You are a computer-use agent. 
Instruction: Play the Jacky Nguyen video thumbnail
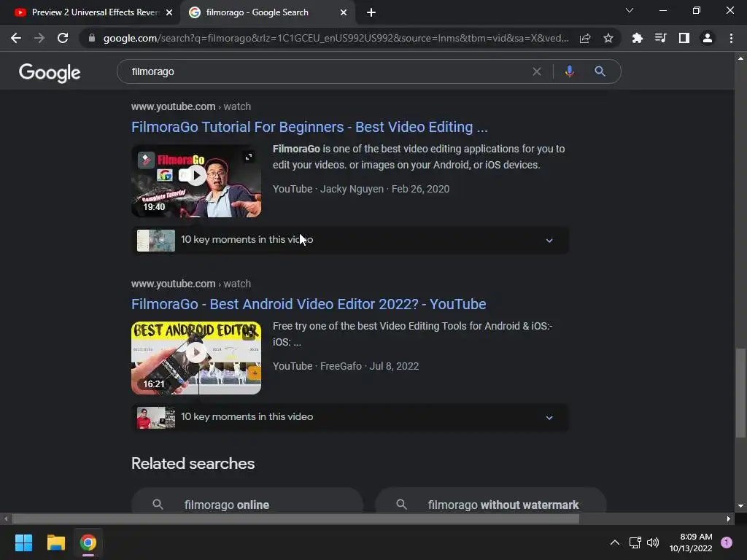click(196, 181)
